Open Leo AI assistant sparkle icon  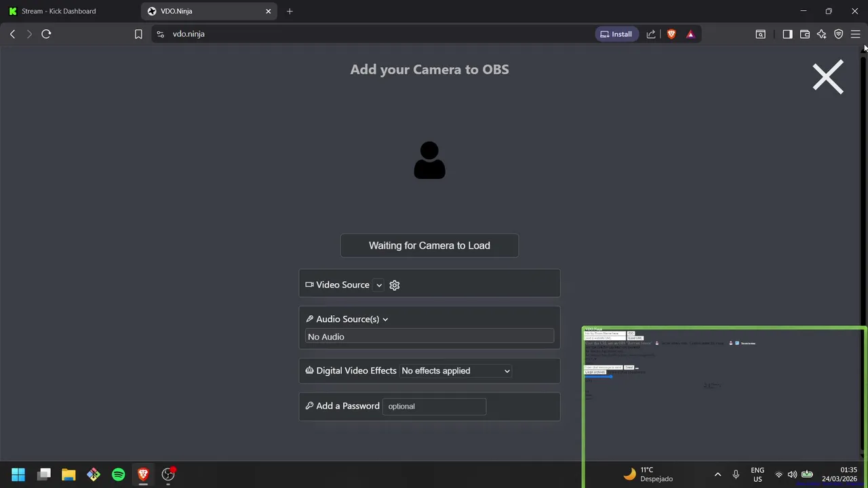[822, 34]
